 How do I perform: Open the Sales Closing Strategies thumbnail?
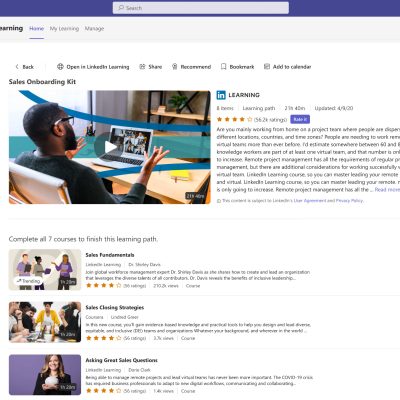[45, 322]
